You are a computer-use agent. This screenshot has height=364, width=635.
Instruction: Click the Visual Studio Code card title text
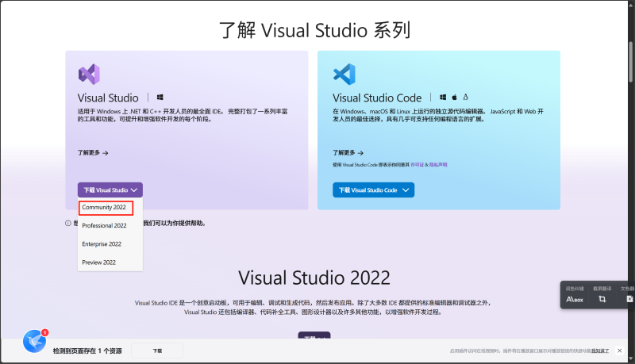377,98
